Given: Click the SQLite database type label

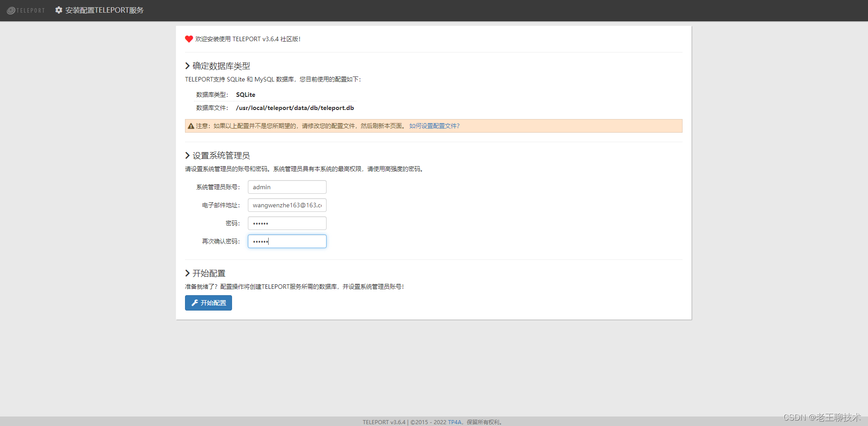Looking at the screenshot, I should tap(246, 95).
